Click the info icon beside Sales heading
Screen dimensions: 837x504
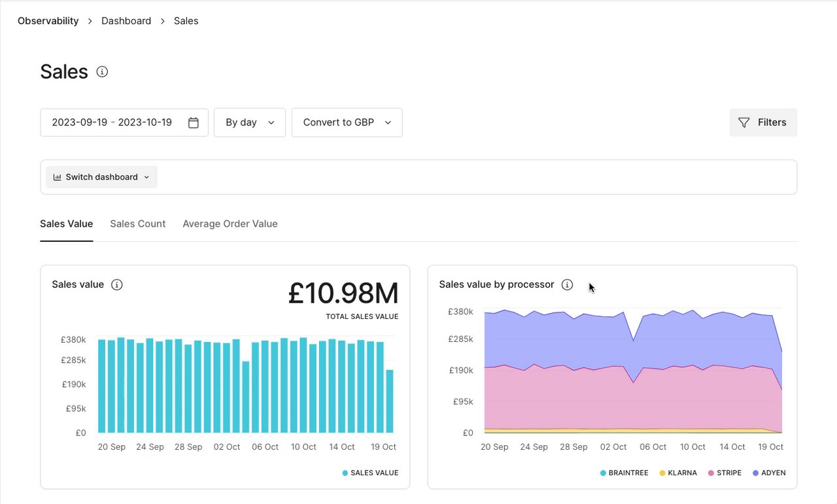tap(102, 72)
